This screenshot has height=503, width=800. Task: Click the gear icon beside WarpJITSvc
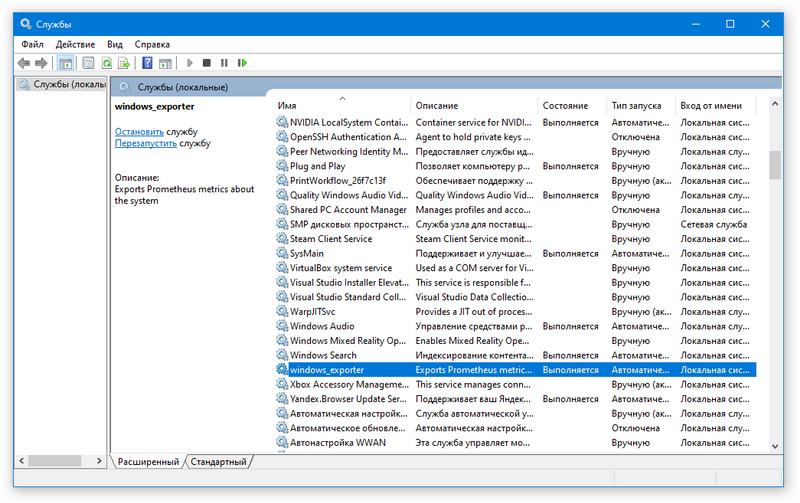pyautogui.click(x=282, y=311)
